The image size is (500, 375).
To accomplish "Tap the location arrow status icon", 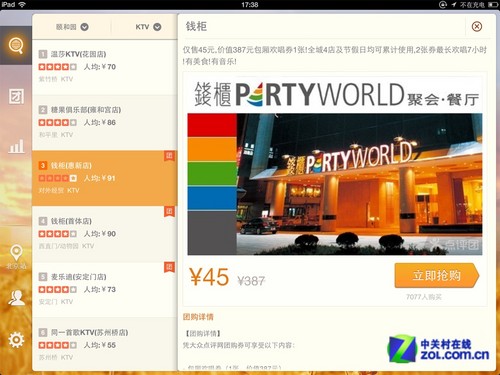I will click(x=454, y=5).
